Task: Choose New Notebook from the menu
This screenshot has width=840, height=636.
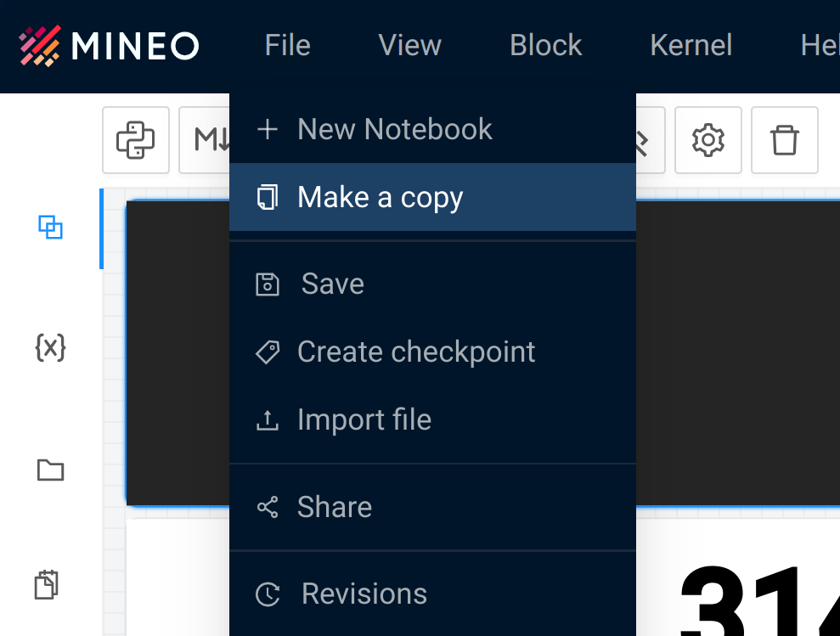Action: [394, 129]
